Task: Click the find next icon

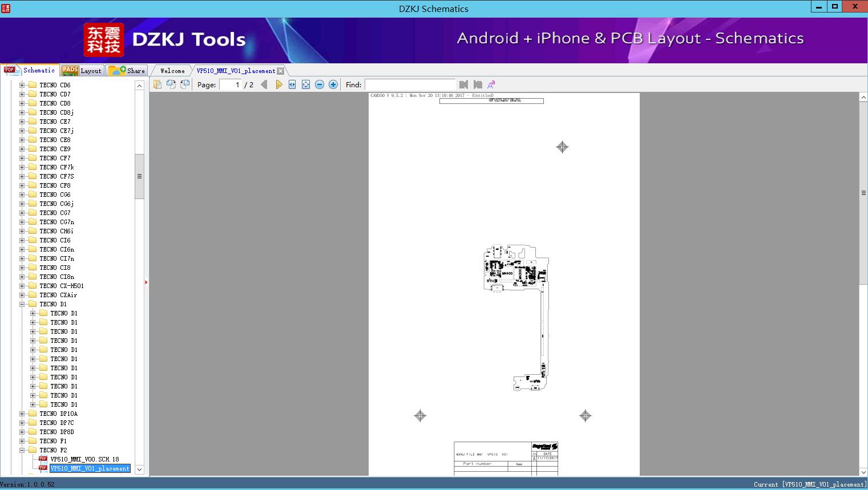Action: point(478,84)
